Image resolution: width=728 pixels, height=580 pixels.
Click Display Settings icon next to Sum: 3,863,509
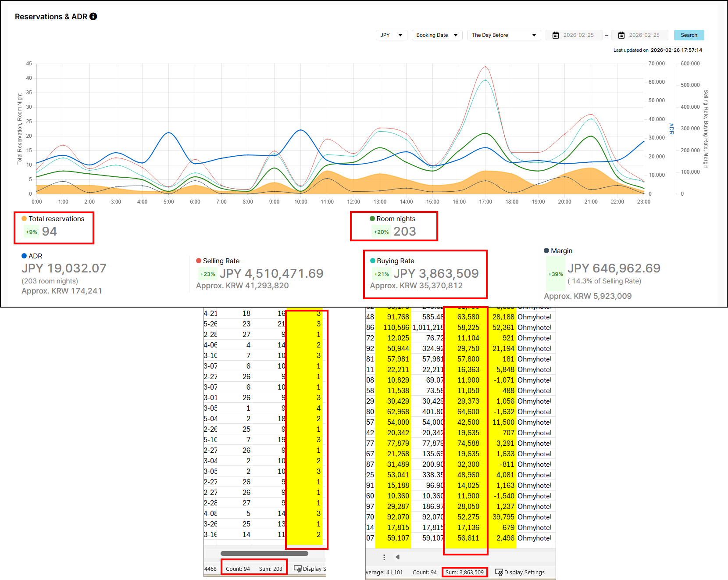[499, 572]
